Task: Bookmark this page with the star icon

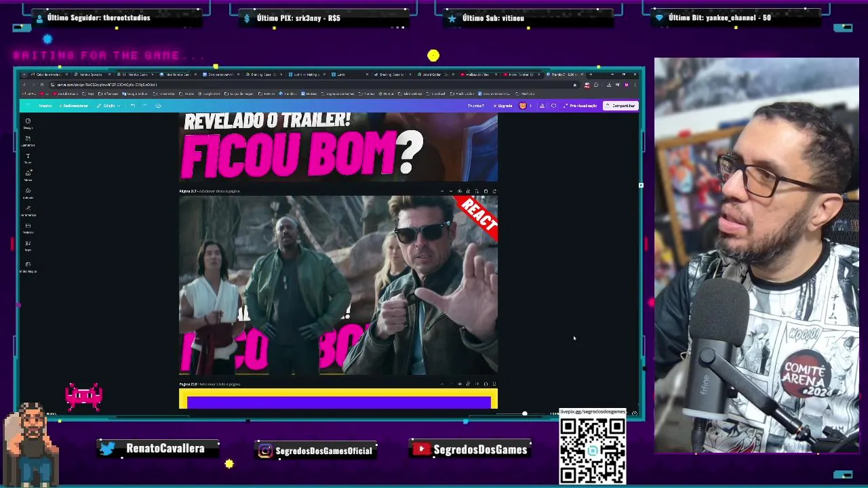Action: click(x=575, y=85)
